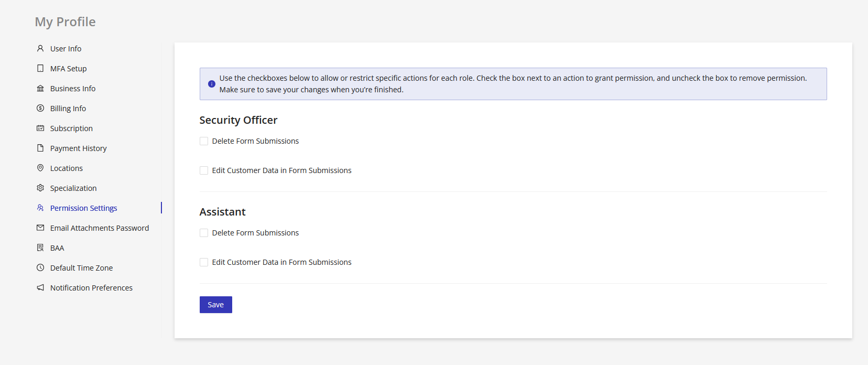Click the Security Officer heading
This screenshot has height=365, width=868.
[238, 120]
